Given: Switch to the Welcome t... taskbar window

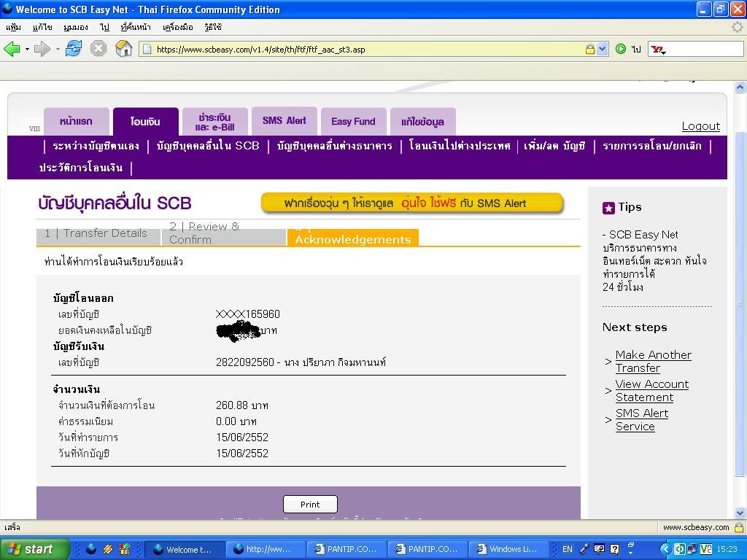Looking at the screenshot, I should coord(184,549).
